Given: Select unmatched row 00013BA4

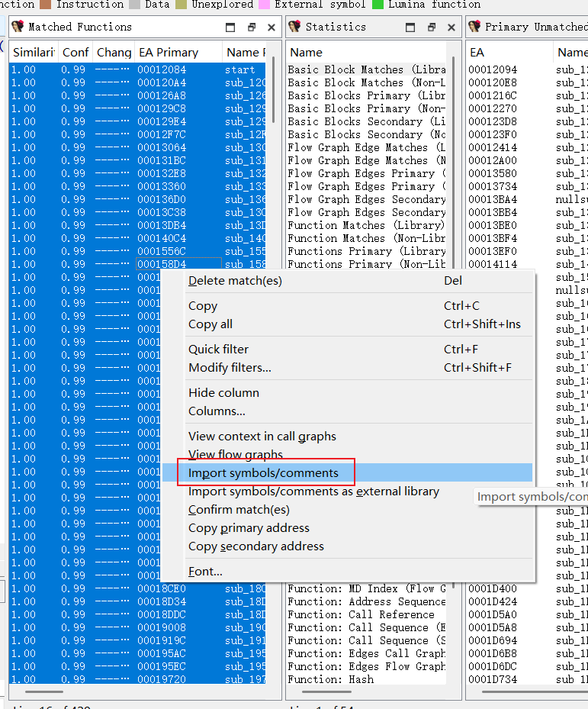Looking at the screenshot, I should click(527, 199).
